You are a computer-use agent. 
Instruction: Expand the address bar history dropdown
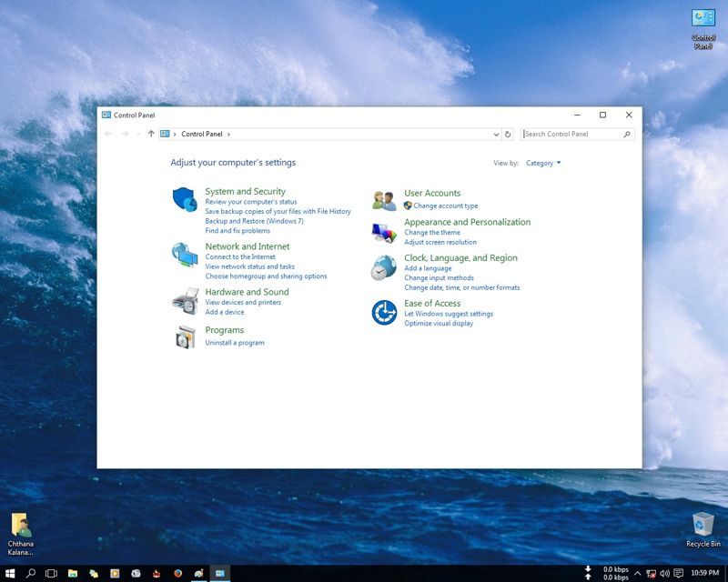(496, 134)
